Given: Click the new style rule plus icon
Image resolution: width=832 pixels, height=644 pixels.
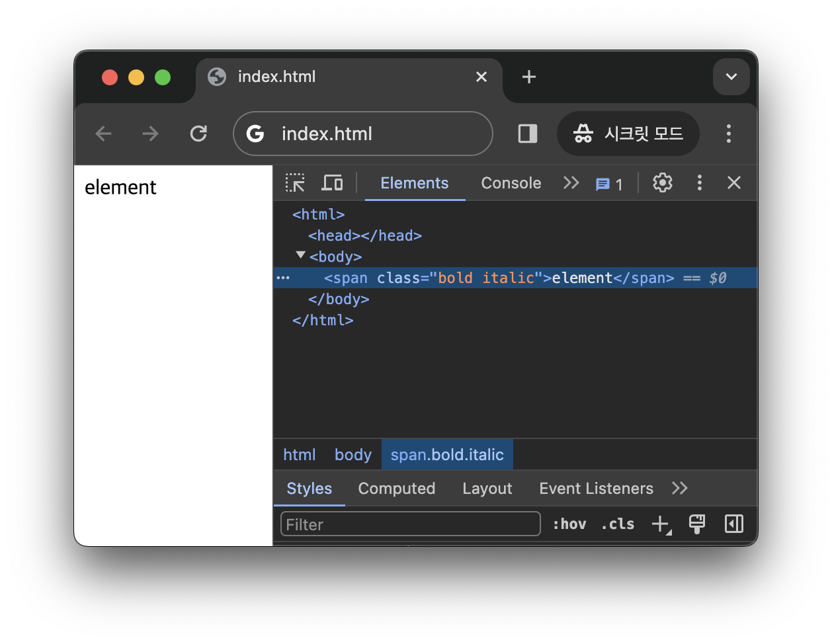Looking at the screenshot, I should (x=661, y=524).
